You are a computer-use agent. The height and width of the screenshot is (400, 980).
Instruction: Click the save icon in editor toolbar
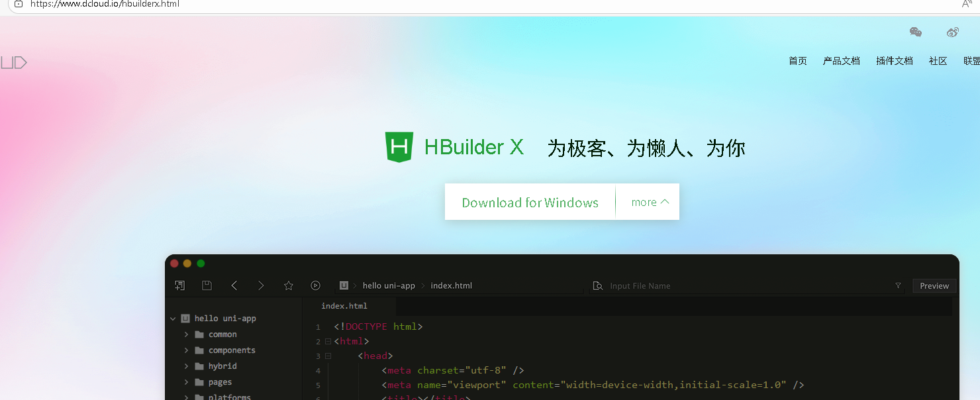[207, 285]
